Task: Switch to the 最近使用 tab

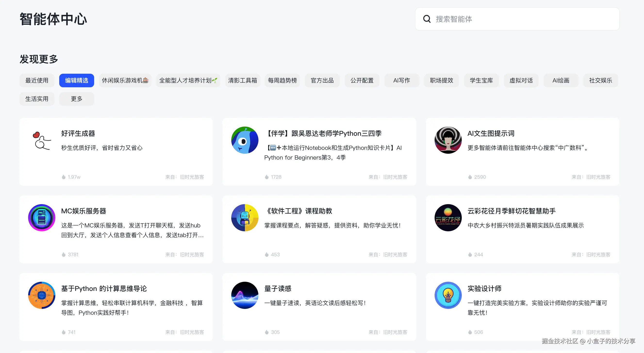Action: [x=37, y=80]
